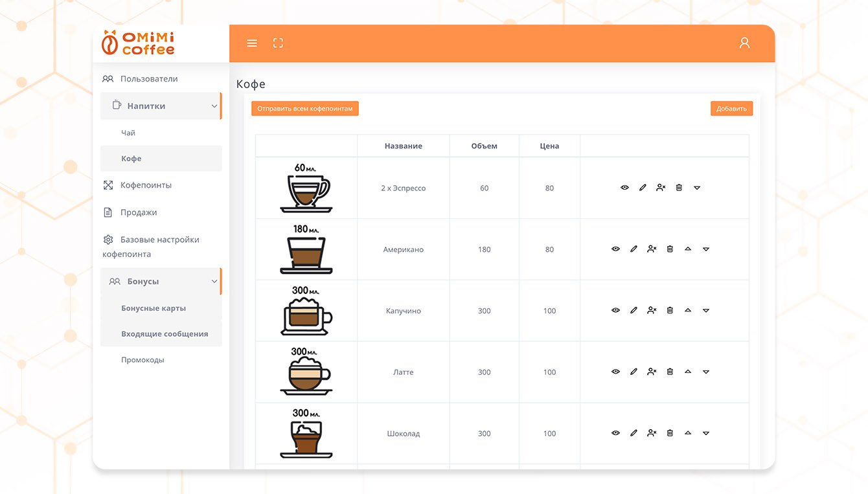The width and height of the screenshot is (868, 494).
Task: Edit the Капучино row
Action: point(634,311)
